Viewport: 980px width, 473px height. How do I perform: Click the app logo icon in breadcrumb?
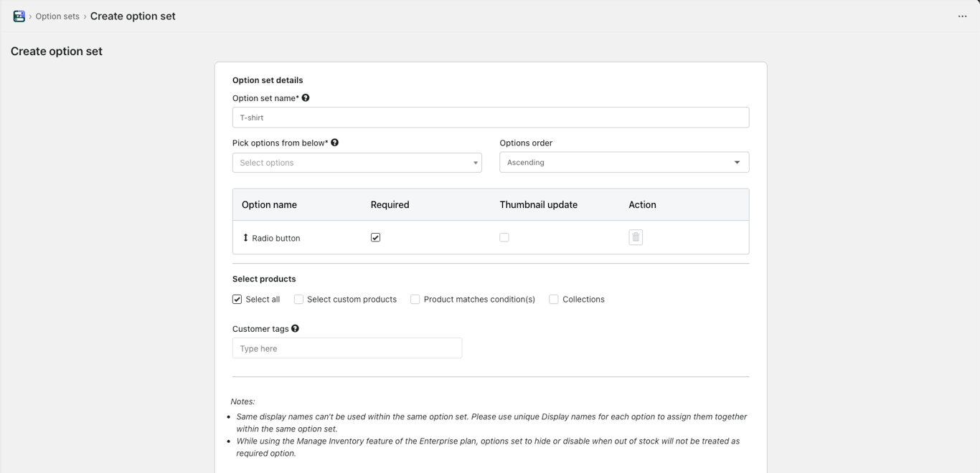click(x=19, y=16)
